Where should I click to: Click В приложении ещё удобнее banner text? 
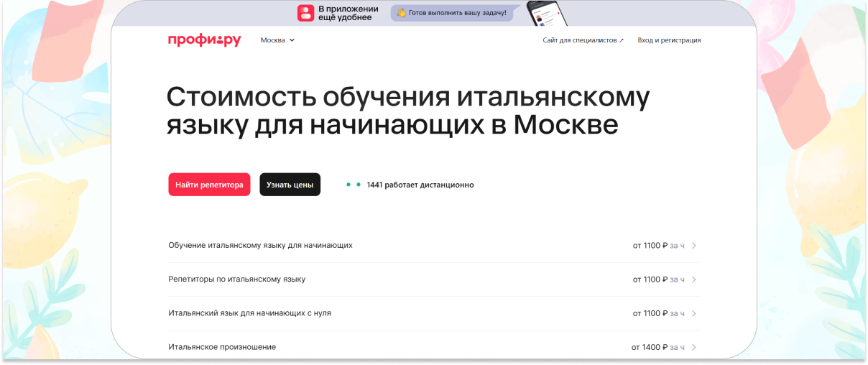(348, 13)
